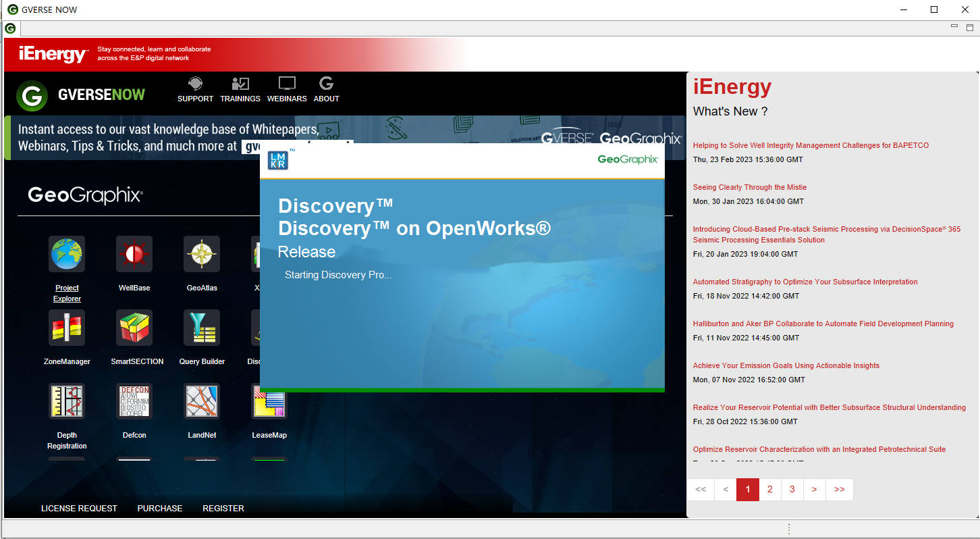Show the About page
The image size is (980, 539).
(x=327, y=89)
